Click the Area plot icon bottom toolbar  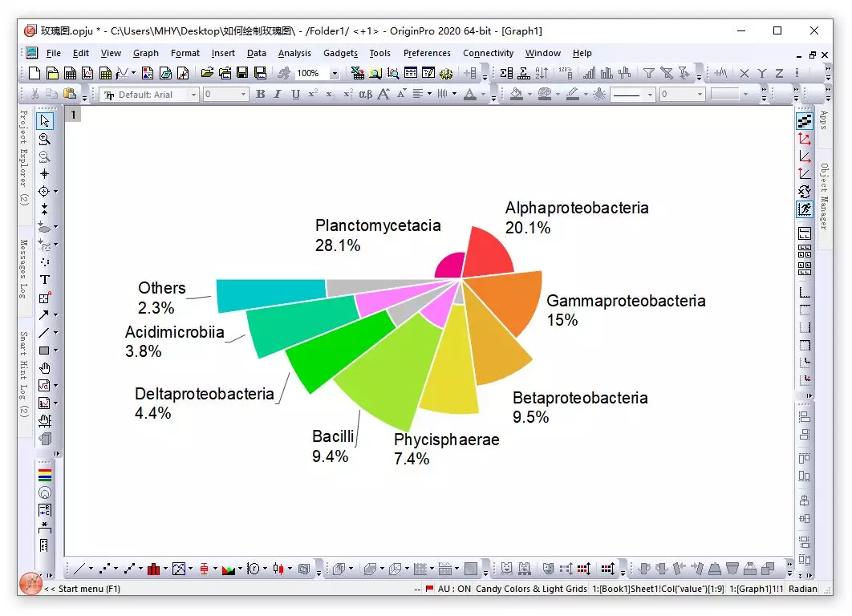(x=228, y=569)
